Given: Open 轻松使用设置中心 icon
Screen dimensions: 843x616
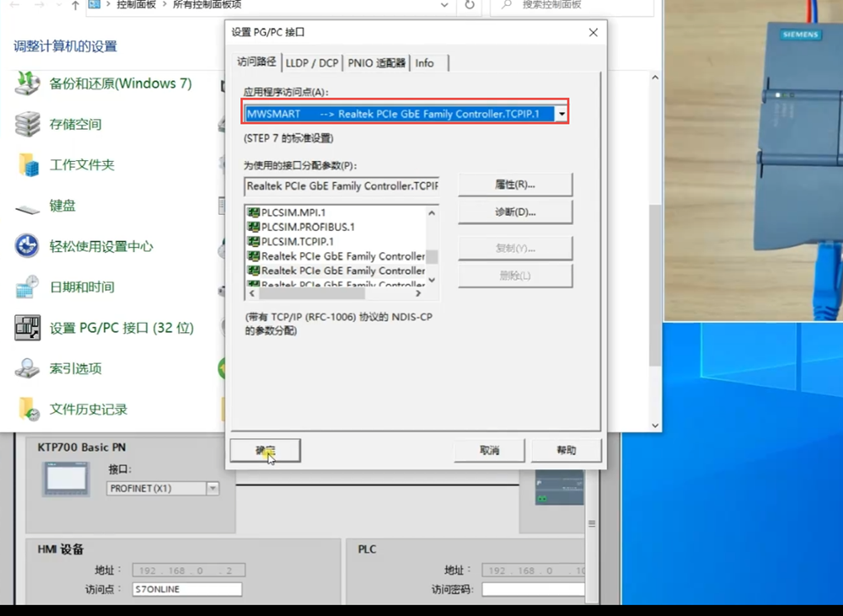Looking at the screenshot, I should [28, 247].
